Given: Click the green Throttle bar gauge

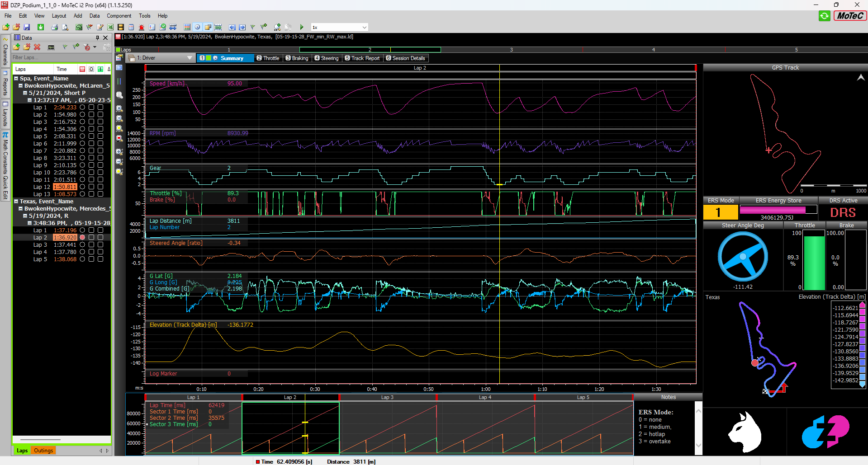Looking at the screenshot, I should (x=814, y=263).
